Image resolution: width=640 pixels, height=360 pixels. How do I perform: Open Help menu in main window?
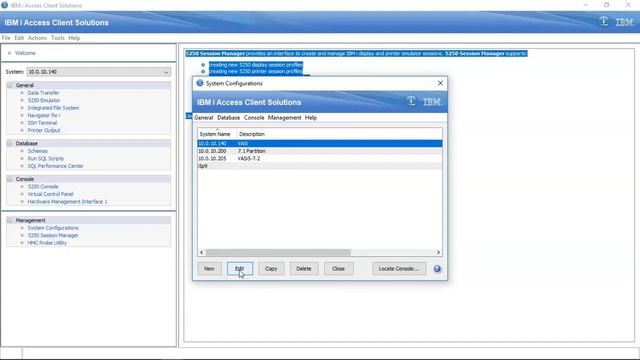[x=74, y=38]
